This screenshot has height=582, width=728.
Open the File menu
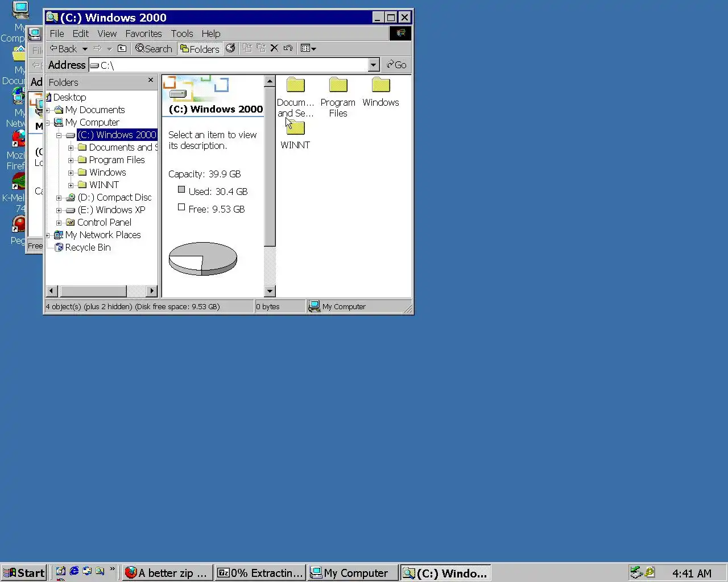pyautogui.click(x=57, y=34)
